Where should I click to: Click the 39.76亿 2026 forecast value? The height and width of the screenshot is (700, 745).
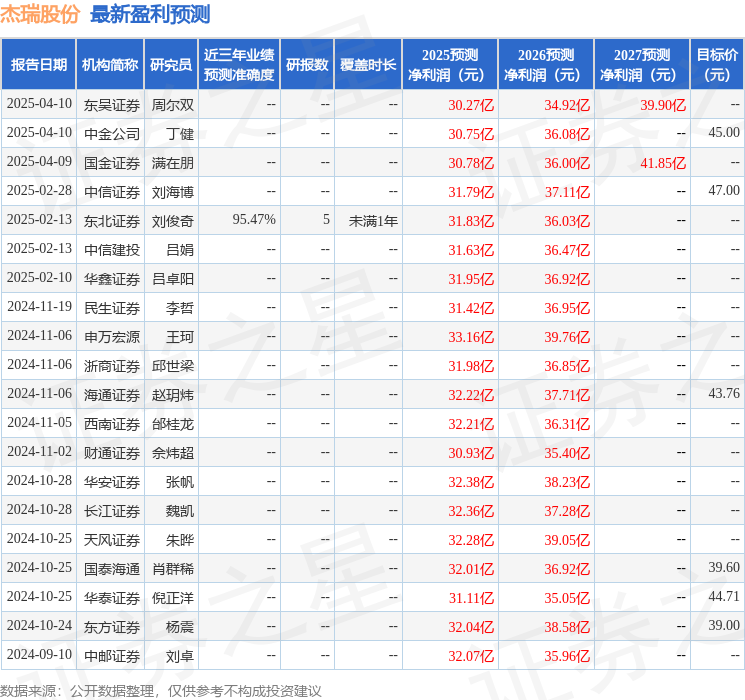pyautogui.click(x=567, y=337)
